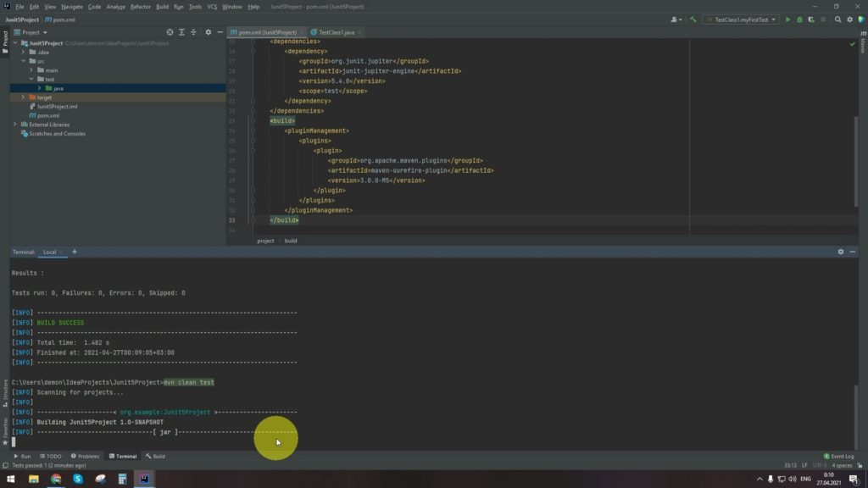Screen dimensions: 868x488
Task: Switch to the TestClass1.java editor tab
Action: click(x=336, y=33)
